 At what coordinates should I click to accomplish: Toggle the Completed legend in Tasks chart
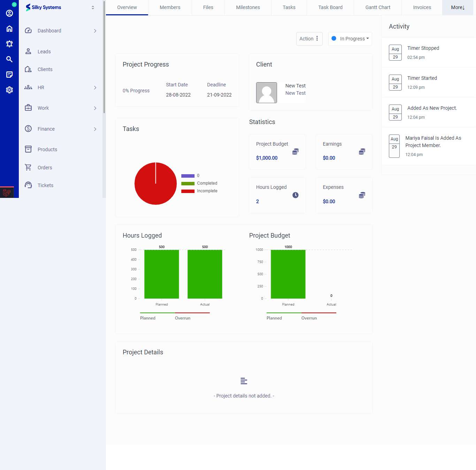click(x=199, y=183)
